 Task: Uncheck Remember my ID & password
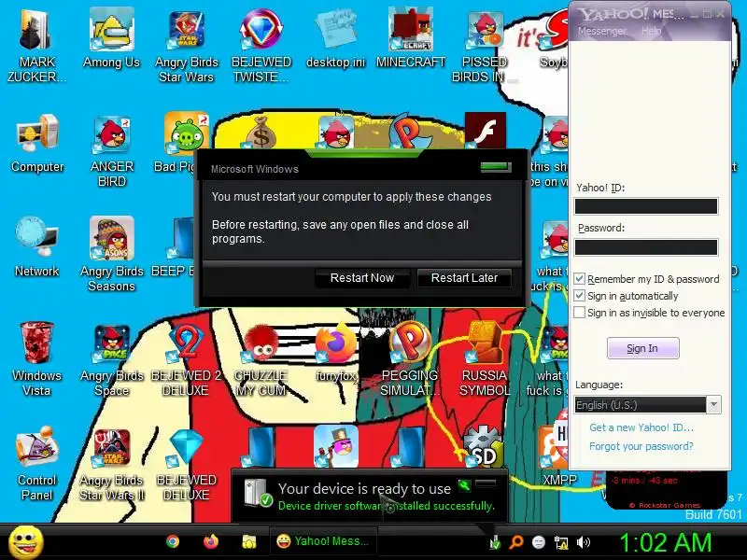click(579, 278)
